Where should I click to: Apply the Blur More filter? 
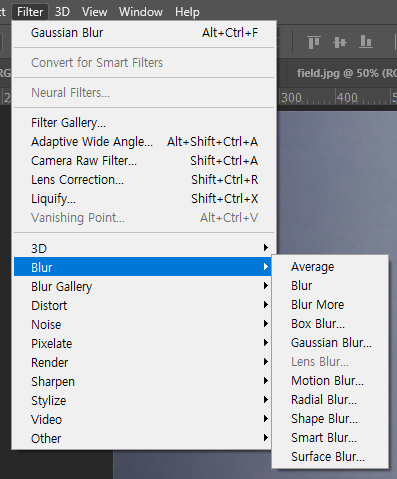tap(330, 304)
